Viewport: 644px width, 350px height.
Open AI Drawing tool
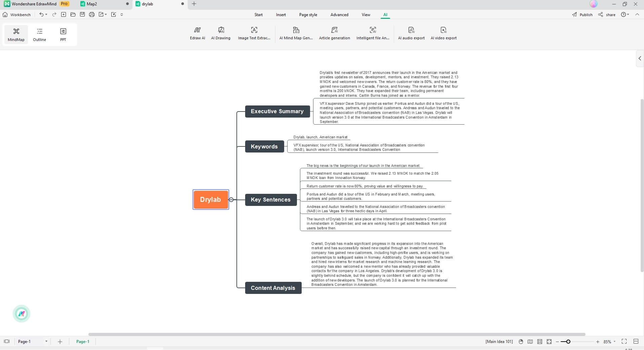tap(221, 34)
